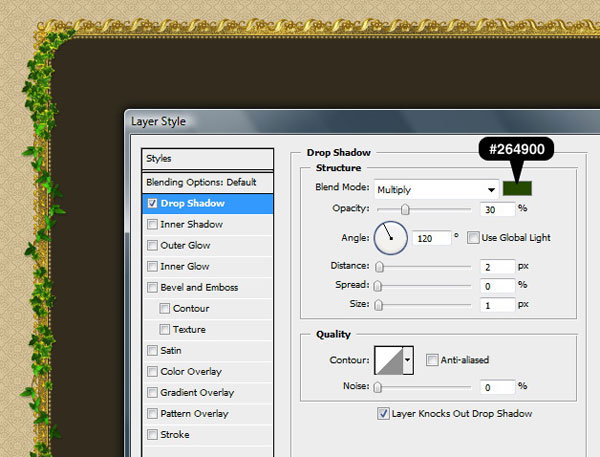Enable the Texture checkbox
Viewport: 600px width, 457px height.
[165, 330]
